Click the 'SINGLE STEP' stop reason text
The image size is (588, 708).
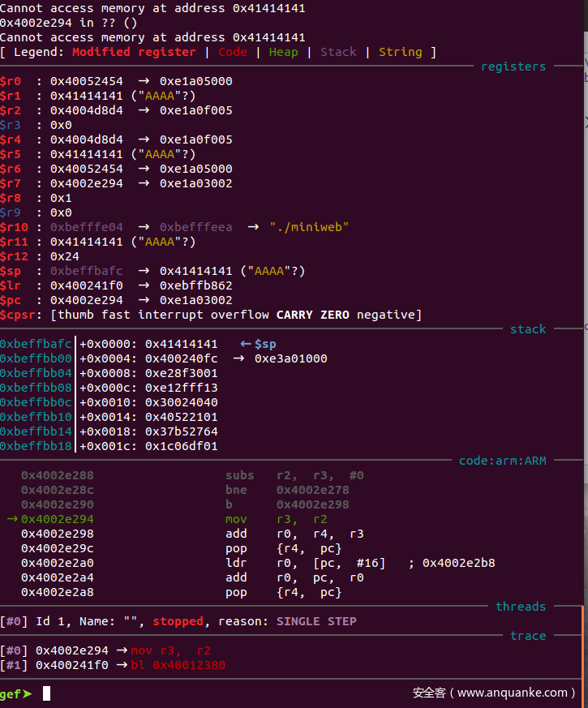(316, 621)
